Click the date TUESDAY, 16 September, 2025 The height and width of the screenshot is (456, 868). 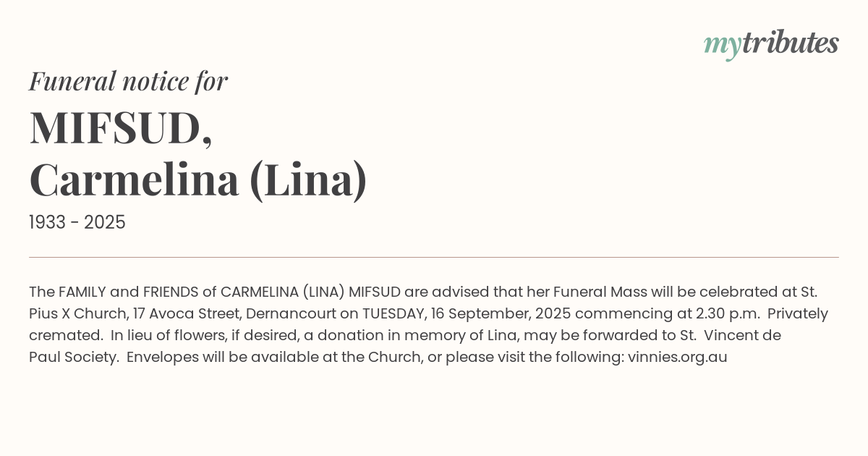[x=467, y=313]
